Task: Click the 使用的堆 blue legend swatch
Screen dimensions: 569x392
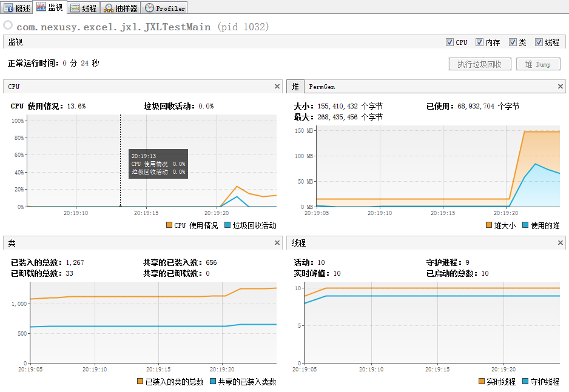Action: coord(525,225)
